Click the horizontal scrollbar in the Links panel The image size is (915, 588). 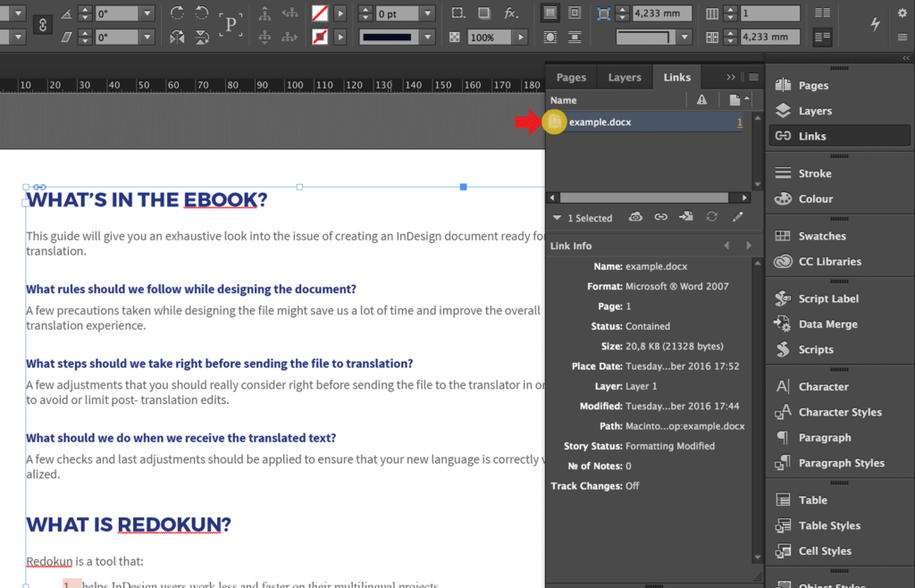pos(645,197)
